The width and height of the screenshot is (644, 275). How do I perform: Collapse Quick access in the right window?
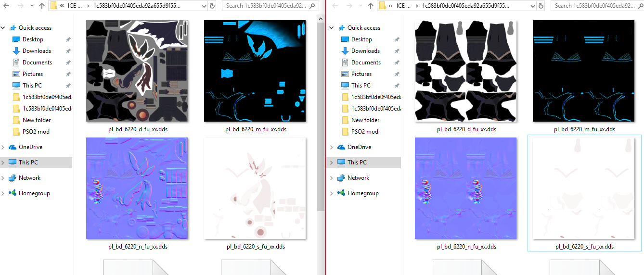click(333, 28)
